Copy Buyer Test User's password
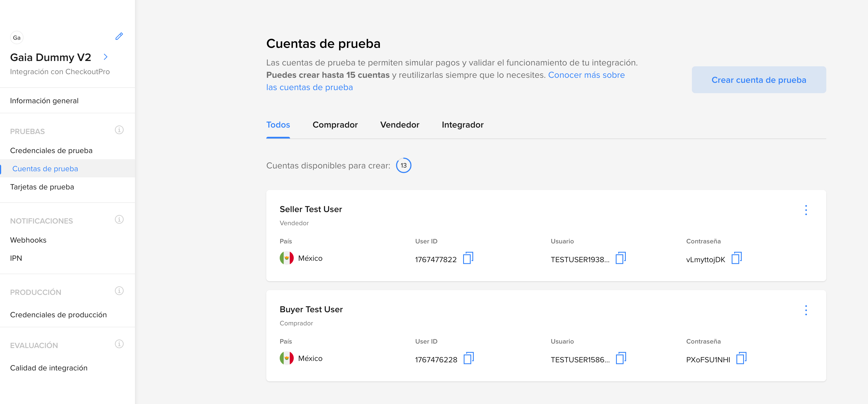This screenshot has width=868, height=404. click(x=741, y=358)
